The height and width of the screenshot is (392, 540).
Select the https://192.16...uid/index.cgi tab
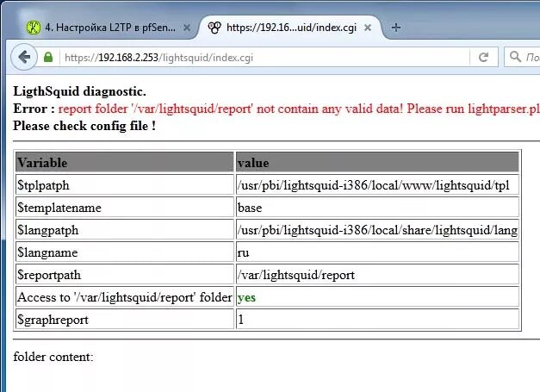(290, 28)
